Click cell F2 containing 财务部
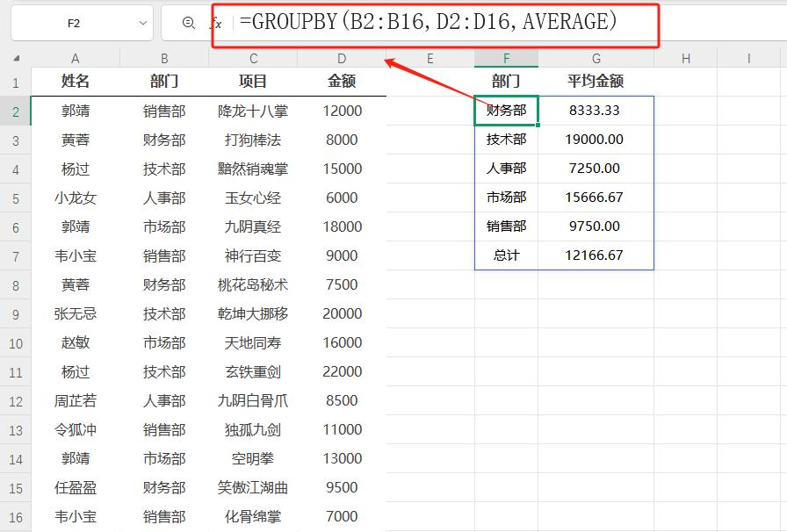787x532 pixels. [506, 111]
